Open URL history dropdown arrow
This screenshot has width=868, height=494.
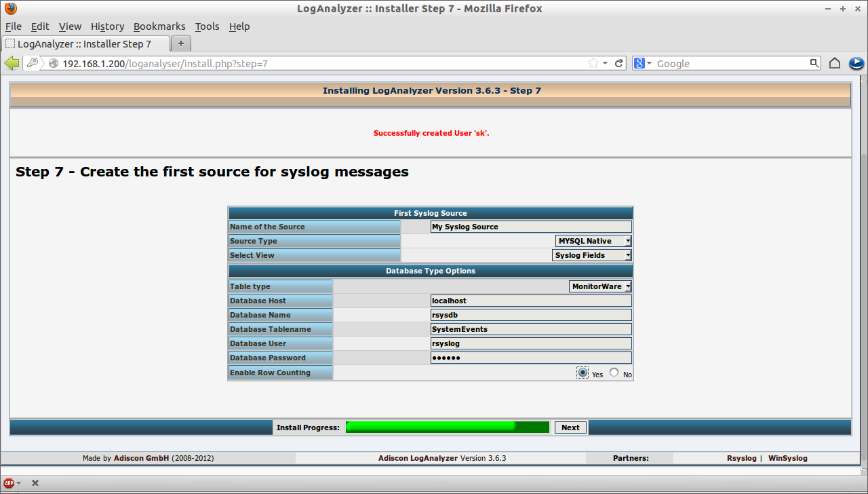pos(606,63)
